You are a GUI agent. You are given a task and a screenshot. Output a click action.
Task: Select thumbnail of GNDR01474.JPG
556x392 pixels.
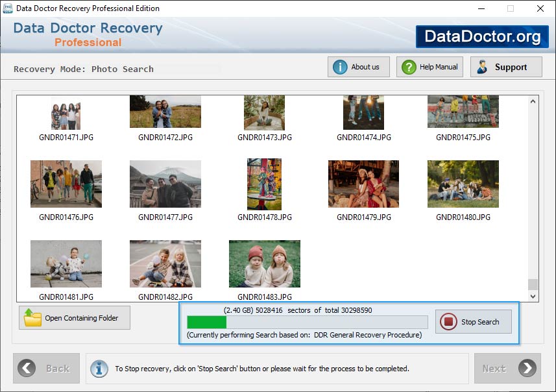tap(363, 112)
